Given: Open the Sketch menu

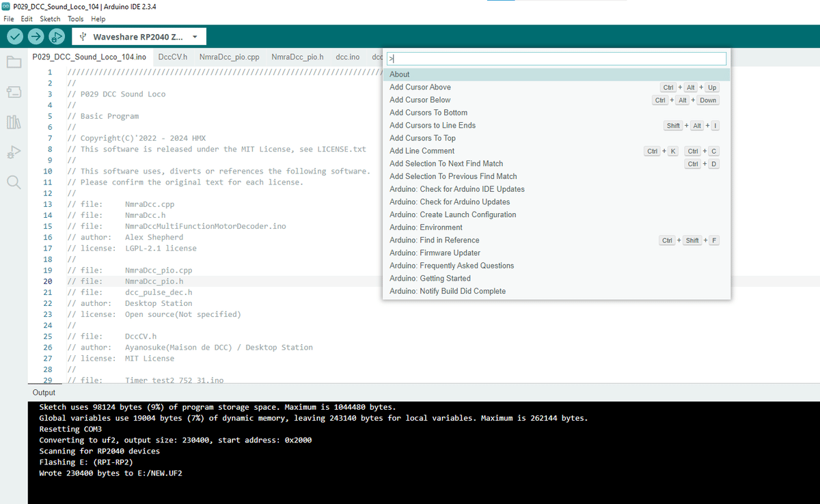Looking at the screenshot, I should point(50,18).
